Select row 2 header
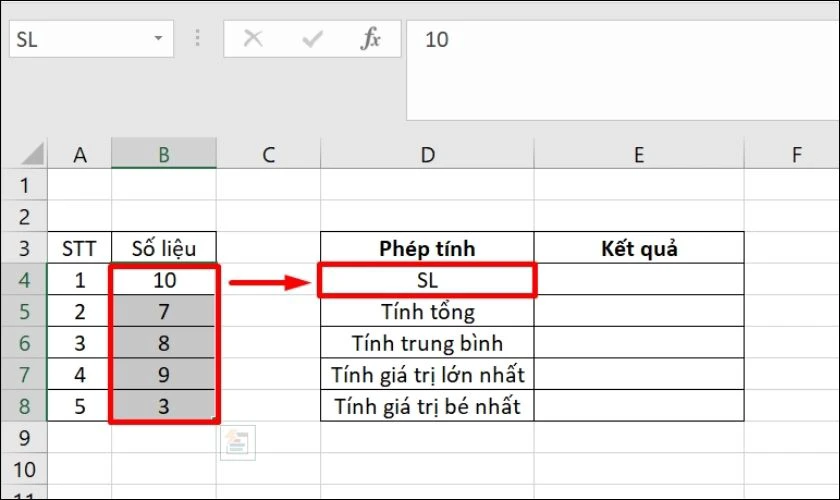This screenshot has height=500, width=840. [24, 217]
